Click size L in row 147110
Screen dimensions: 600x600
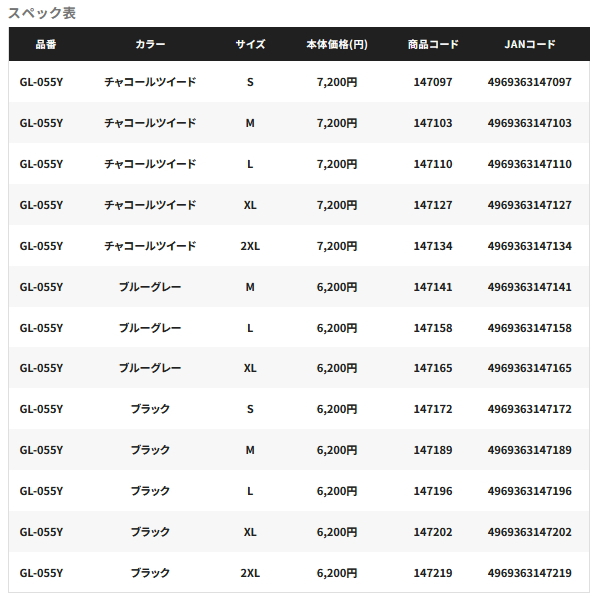click(250, 164)
